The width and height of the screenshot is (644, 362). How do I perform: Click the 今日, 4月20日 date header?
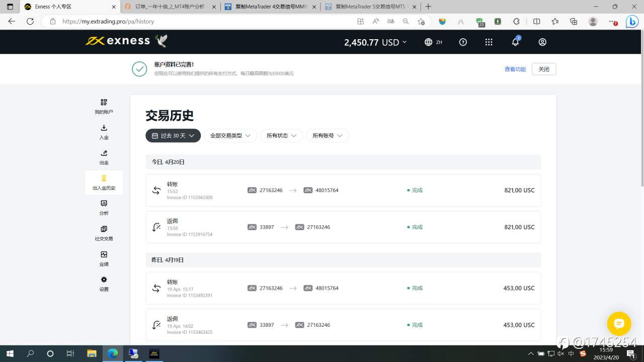coord(343,162)
